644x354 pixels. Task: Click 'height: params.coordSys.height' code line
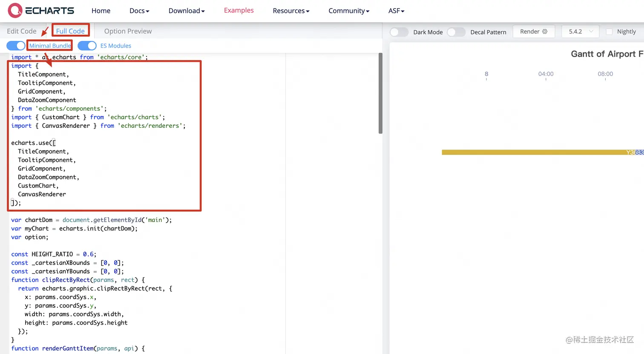pos(76,322)
